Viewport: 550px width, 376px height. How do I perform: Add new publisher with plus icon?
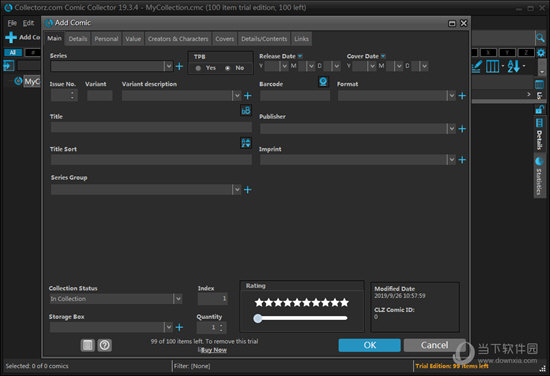tap(462, 129)
